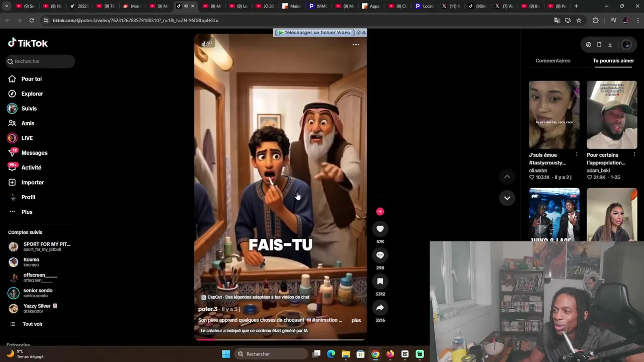Open followed account SPORT FOR MY PIT...

tap(40, 246)
